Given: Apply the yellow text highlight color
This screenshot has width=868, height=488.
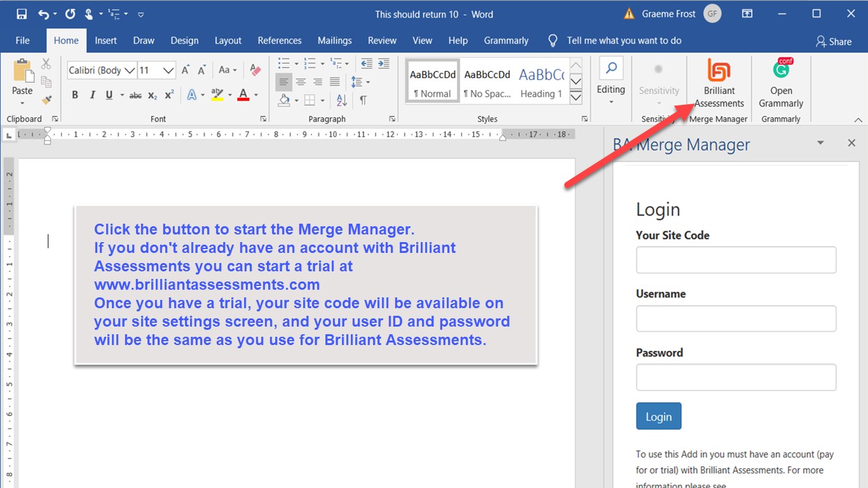Looking at the screenshot, I should pos(217,95).
